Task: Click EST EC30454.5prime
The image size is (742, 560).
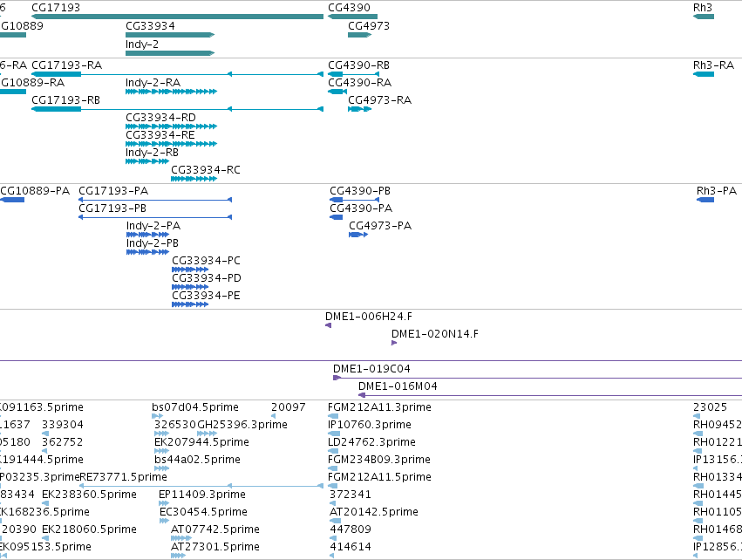Action: [164, 521]
